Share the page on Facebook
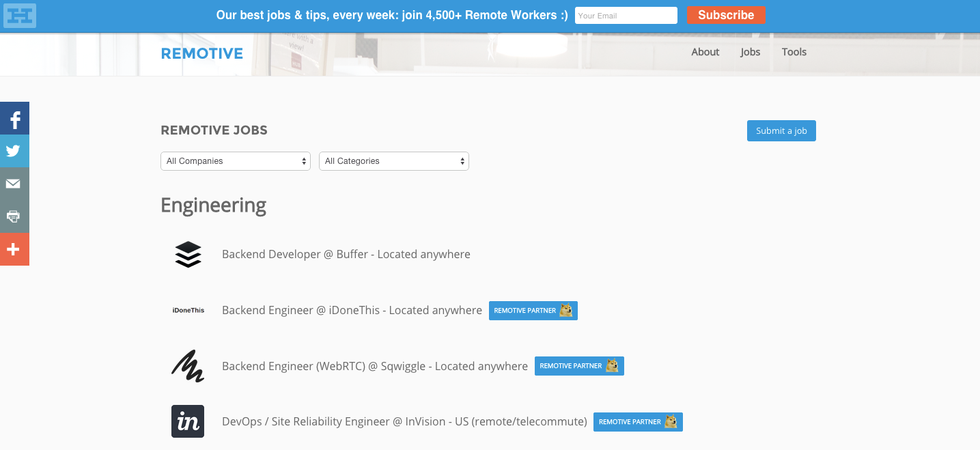The width and height of the screenshot is (980, 450). (x=14, y=118)
